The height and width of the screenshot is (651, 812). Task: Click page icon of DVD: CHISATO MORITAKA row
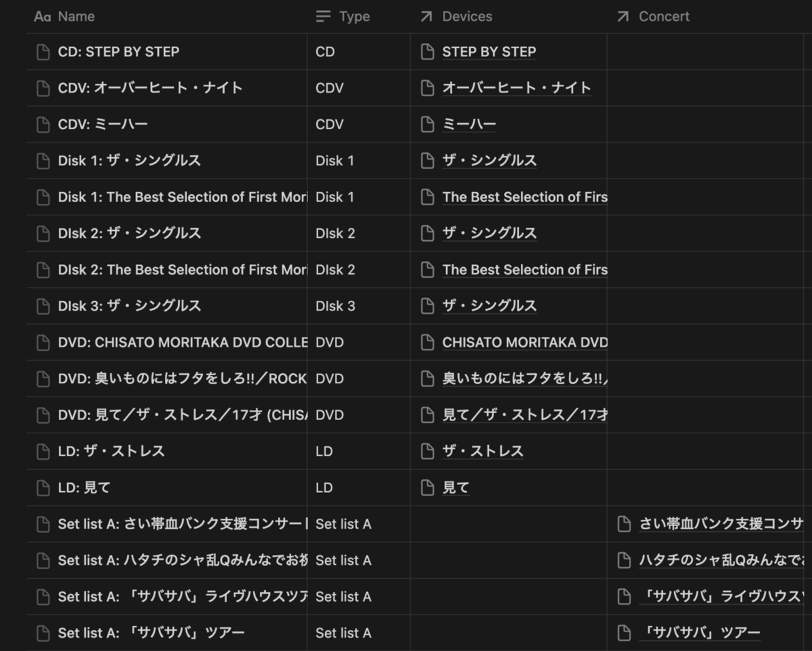[x=43, y=343]
